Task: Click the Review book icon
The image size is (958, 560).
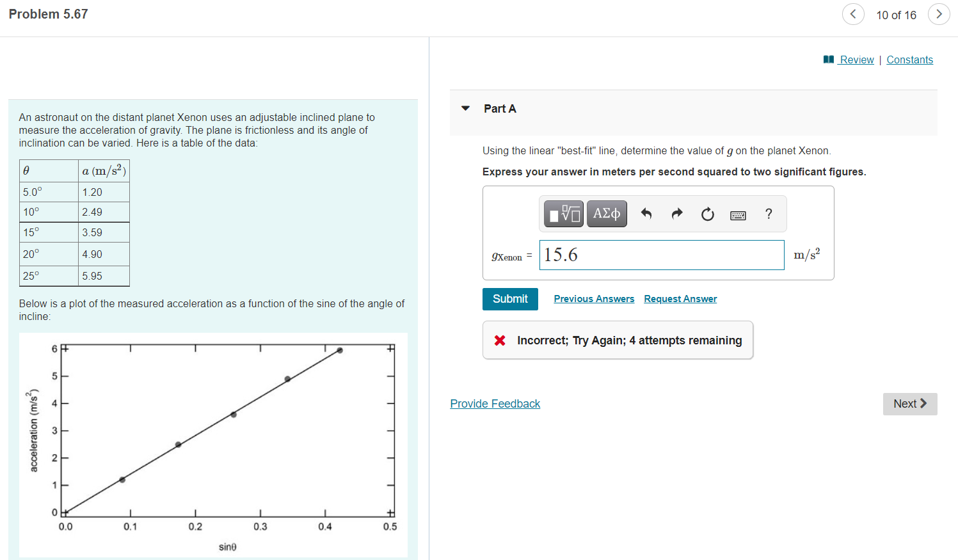Action: tap(829, 60)
